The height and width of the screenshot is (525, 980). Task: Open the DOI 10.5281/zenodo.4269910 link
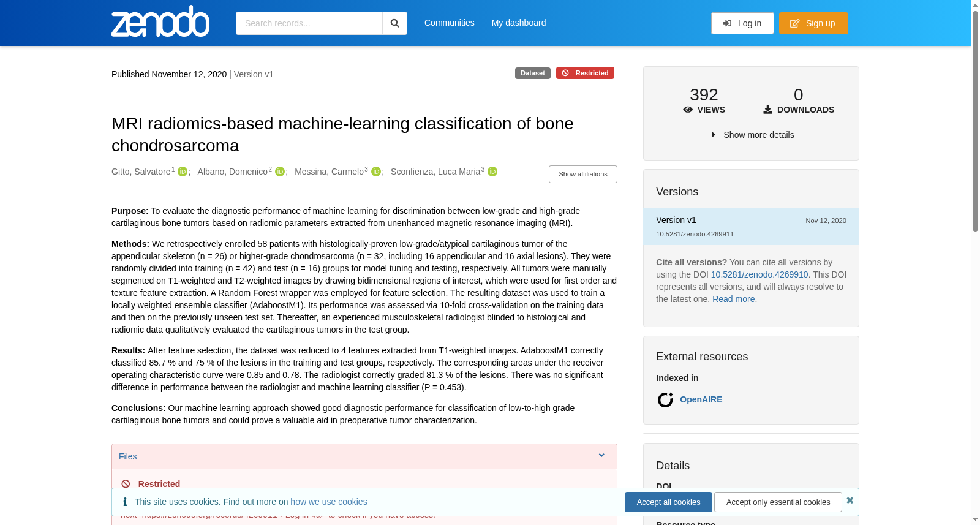pos(759,274)
